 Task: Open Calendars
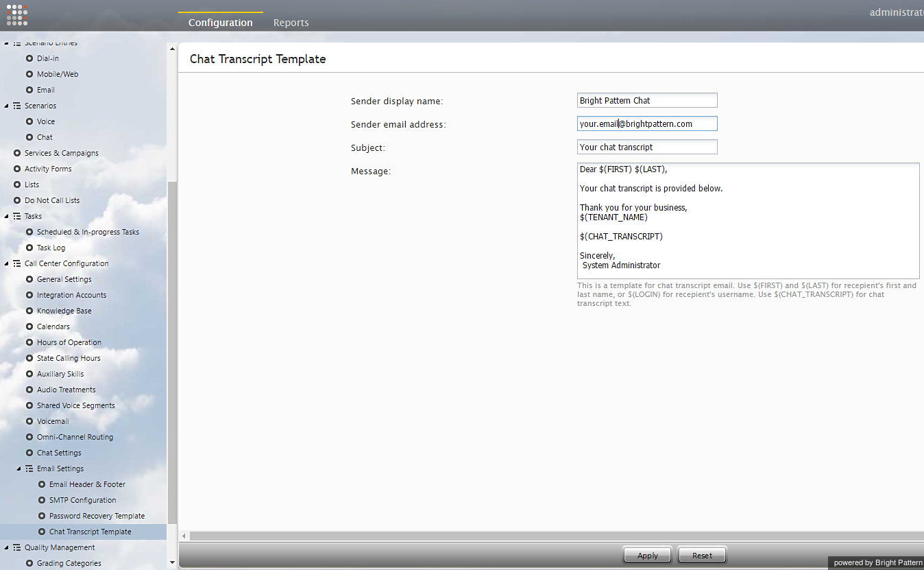(x=53, y=326)
